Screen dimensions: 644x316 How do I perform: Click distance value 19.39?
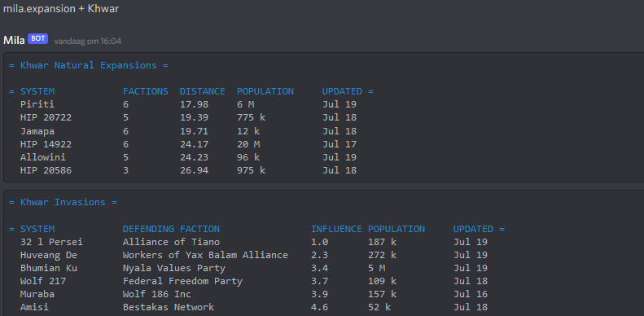coord(194,117)
